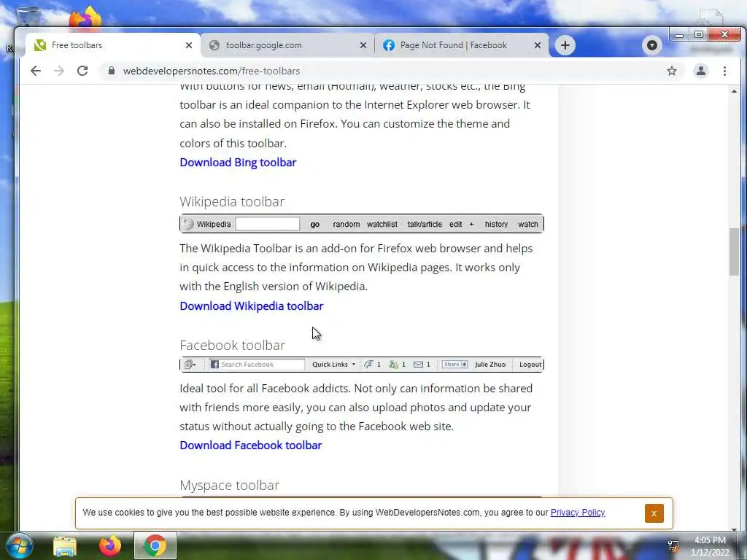Close the Page Not Found Facebook tab
The image size is (747, 560).
[x=538, y=45]
